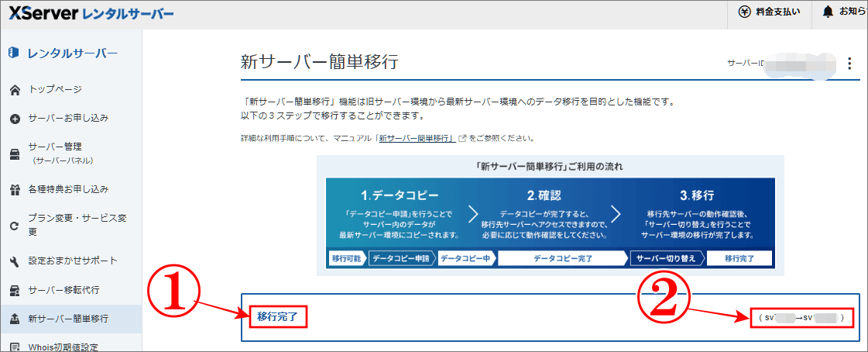Click the icon beside 新サーバー簡単移行 in sidebar
This screenshot has height=352, width=868.
15,319
